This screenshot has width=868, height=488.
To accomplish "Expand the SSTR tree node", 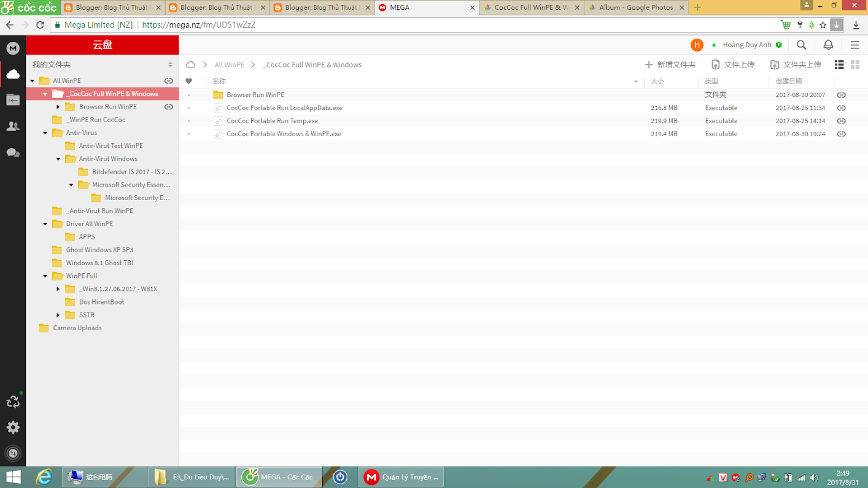I will point(58,315).
